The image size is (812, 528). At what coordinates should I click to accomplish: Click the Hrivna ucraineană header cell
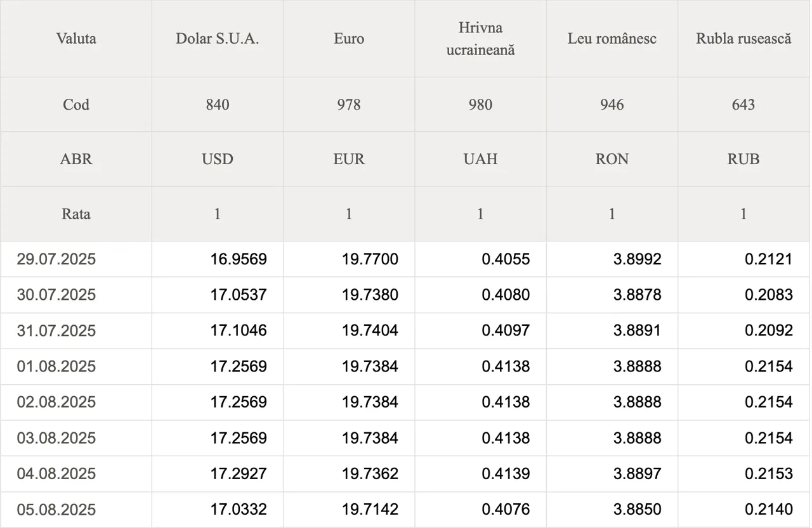(480, 39)
